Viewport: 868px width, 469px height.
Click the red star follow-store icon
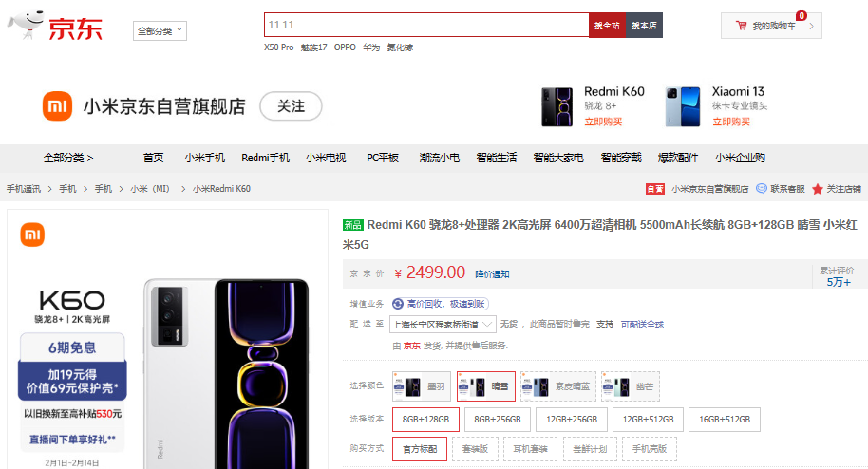[817, 189]
